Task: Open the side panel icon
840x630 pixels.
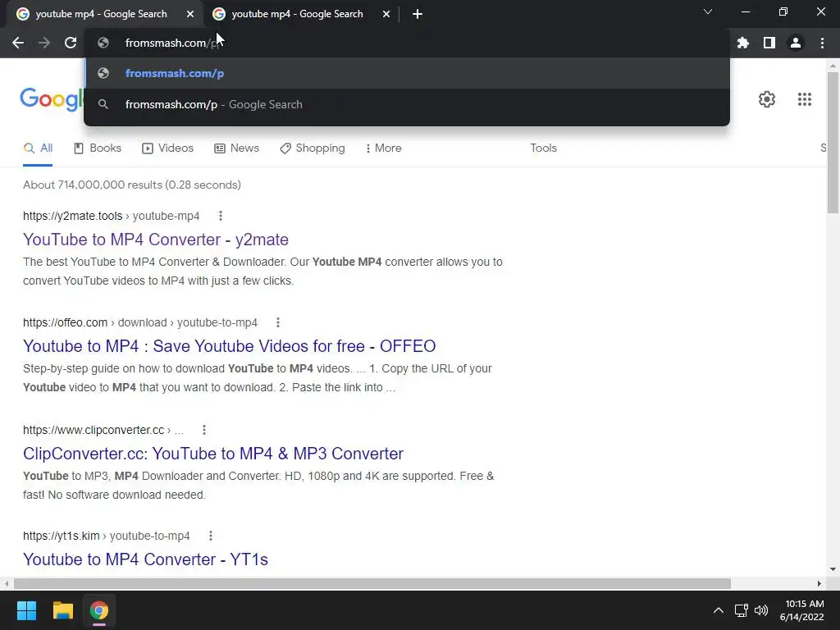Action: click(769, 43)
